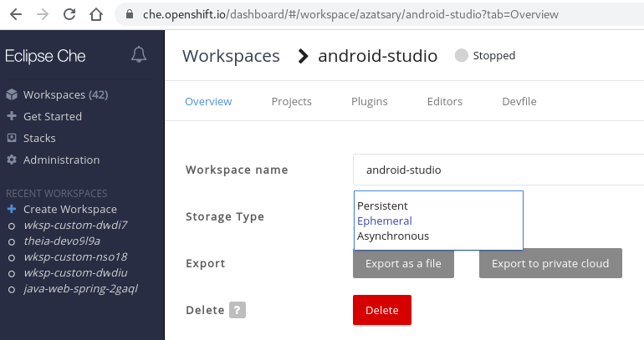Pick the Asynchronous storage type
The height and width of the screenshot is (340, 644).
[393, 236]
